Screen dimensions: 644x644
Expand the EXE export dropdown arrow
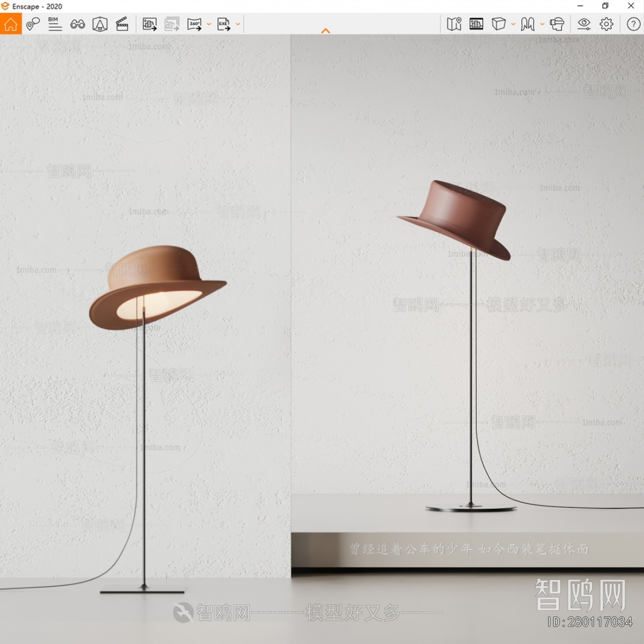point(238,24)
